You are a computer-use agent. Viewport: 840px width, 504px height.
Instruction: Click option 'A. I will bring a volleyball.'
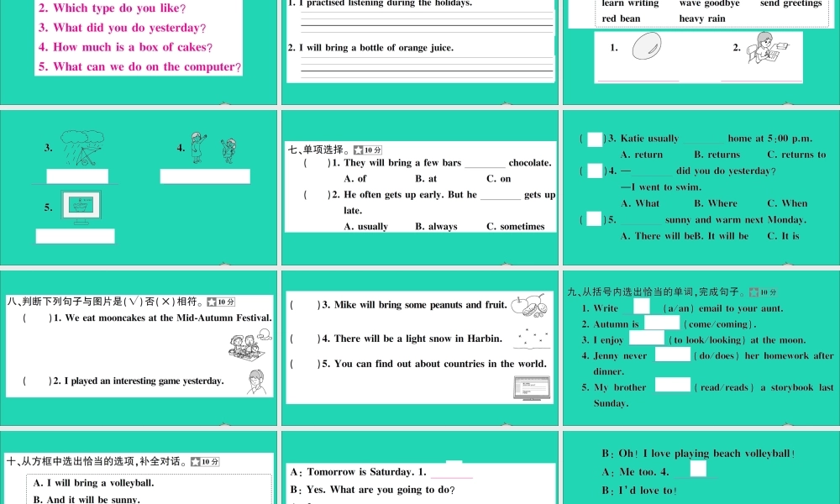[x=94, y=483]
